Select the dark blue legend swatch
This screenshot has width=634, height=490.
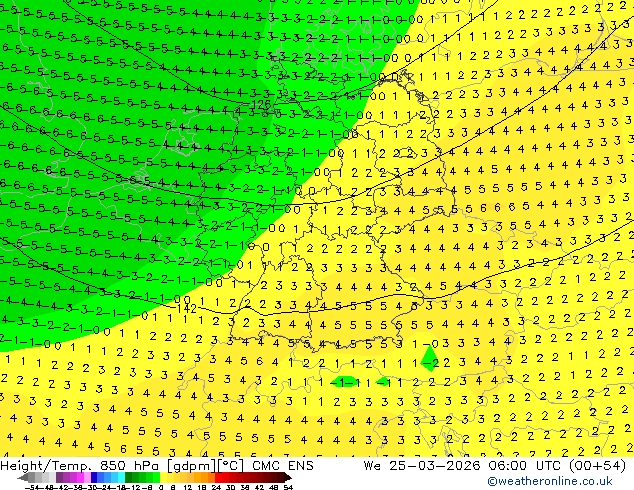(x=94, y=478)
